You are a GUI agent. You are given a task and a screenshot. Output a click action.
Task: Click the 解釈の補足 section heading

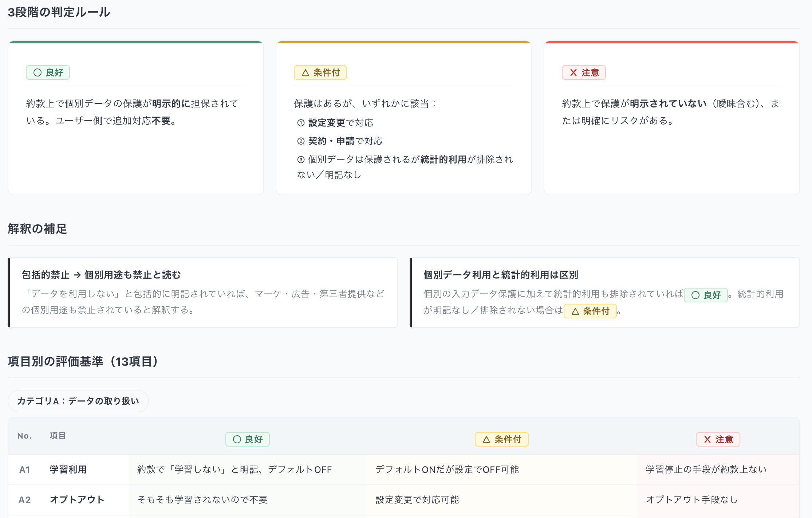click(x=38, y=229)
